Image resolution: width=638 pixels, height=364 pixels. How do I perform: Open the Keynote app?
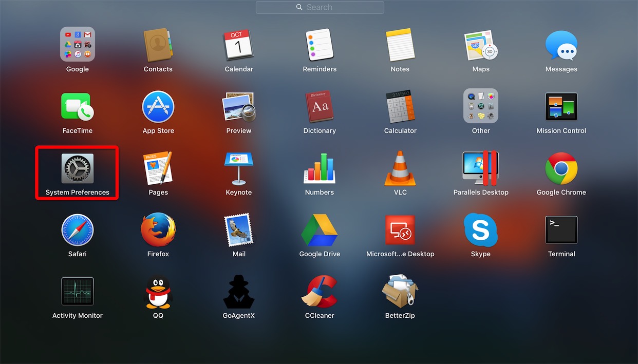click(x=239, y=168)
